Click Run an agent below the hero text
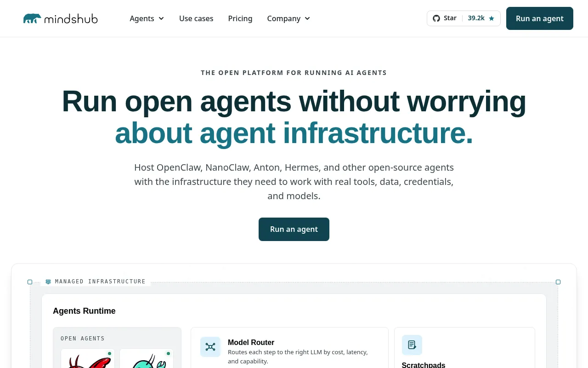The height and width of the screenshot is (368, 588). click(x=294, y=229)
